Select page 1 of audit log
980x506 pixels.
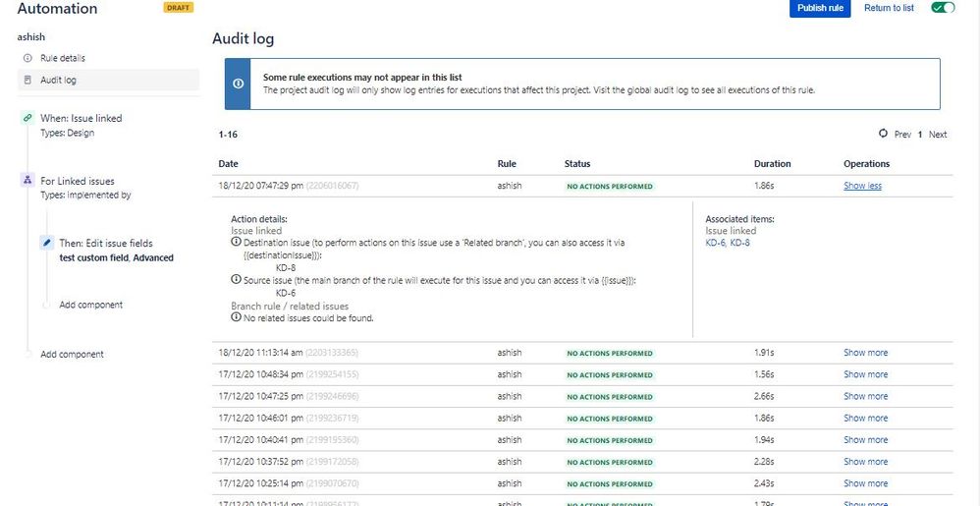tap(920, 135)
